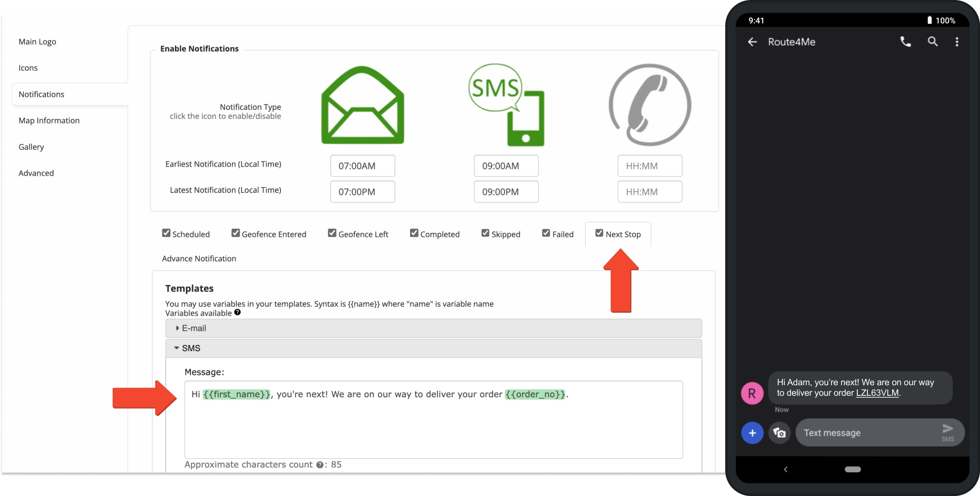Select the {{order_no}} variable in message
Viewport: 980px width, 496px height.
click(x=535, y=394)
